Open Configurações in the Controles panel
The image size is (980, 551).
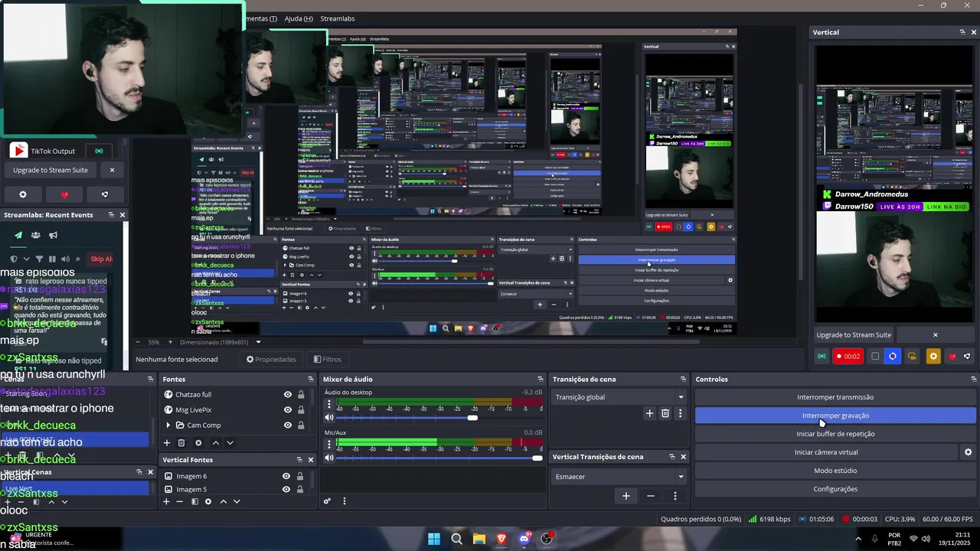tap(835, 489)
